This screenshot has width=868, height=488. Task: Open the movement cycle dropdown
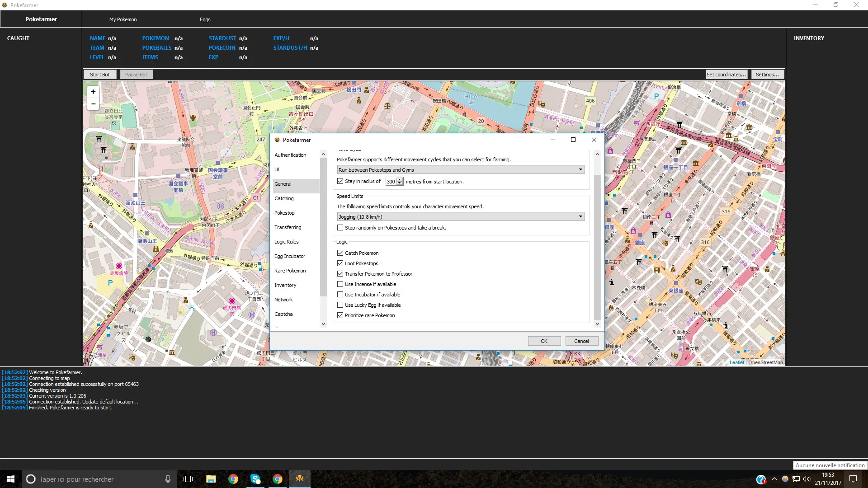coord(461,170)
